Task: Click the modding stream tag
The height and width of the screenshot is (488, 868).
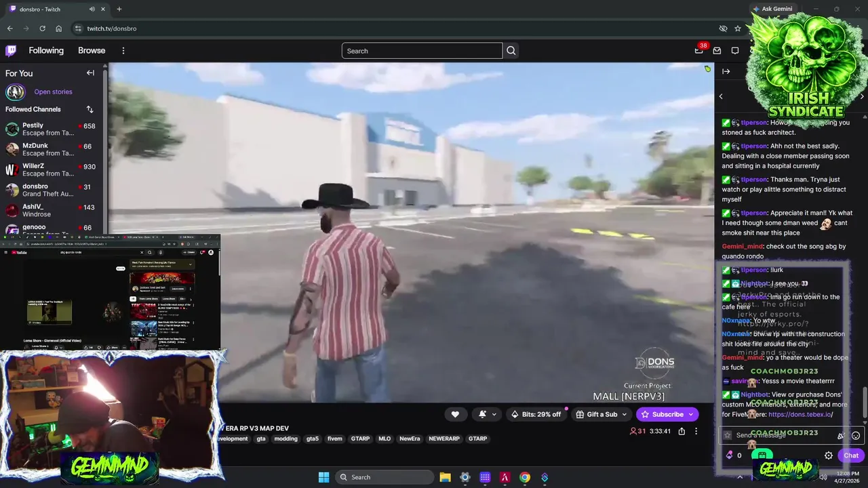Action: point(285,439)
